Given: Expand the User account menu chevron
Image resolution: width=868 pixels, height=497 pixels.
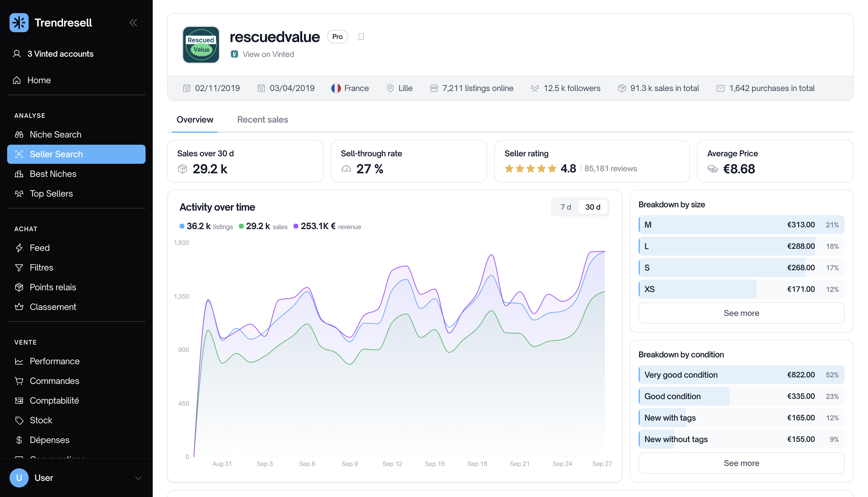Looking at the screenshot, I should click(138, 478).
